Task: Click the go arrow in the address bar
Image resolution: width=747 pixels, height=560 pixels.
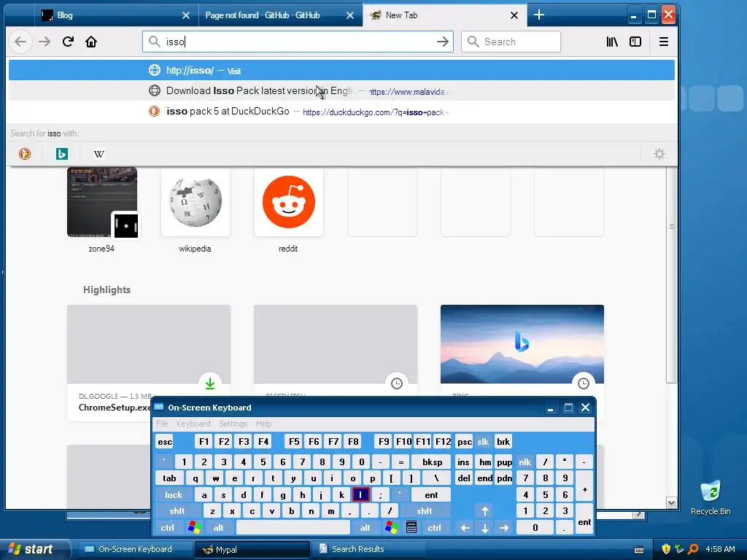Action: [x=443, y=42]
